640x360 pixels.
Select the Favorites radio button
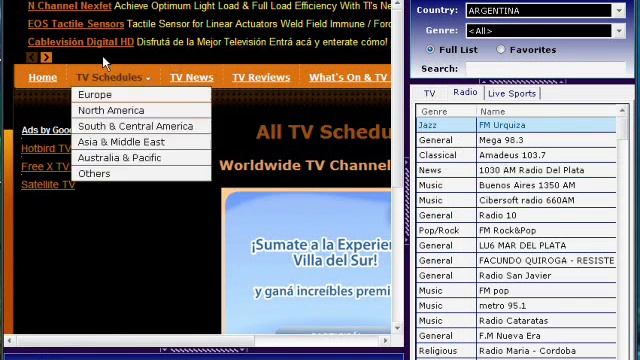500,49
